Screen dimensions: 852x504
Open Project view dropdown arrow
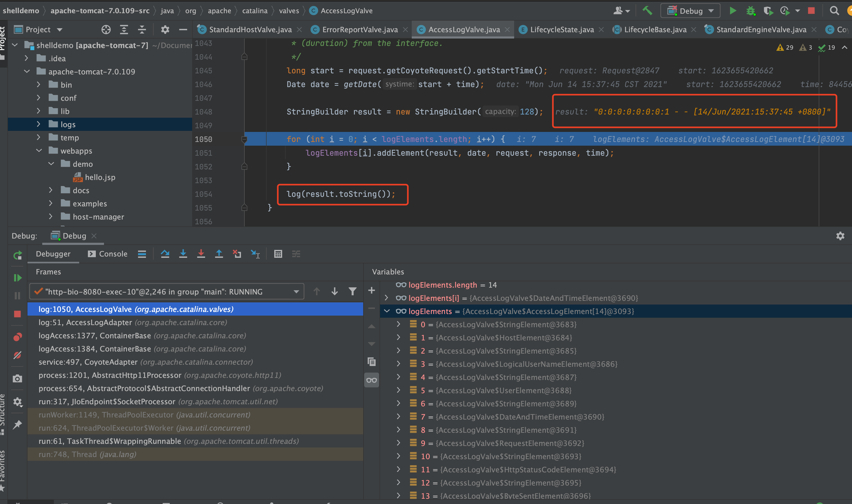[60, 30]
